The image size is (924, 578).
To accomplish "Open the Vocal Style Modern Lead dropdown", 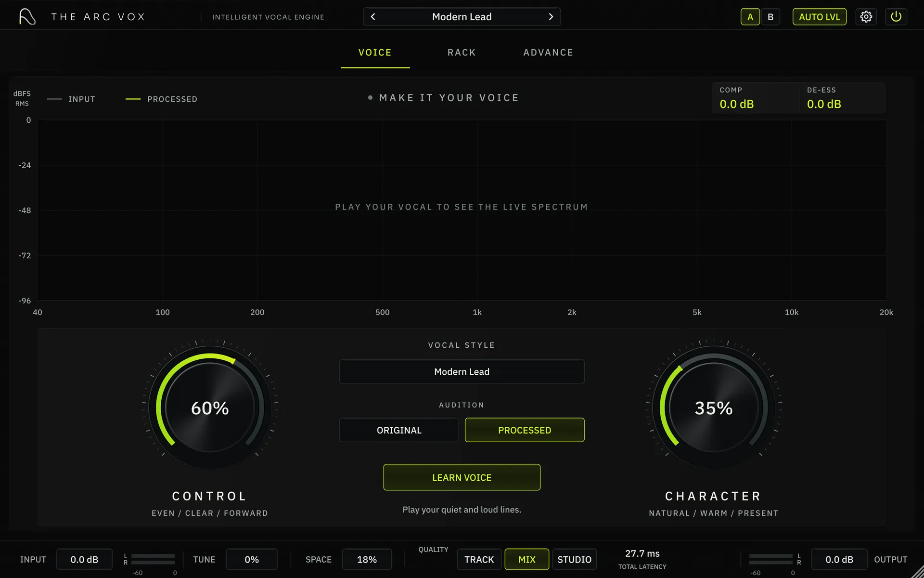I will click(x=462, y=371).
